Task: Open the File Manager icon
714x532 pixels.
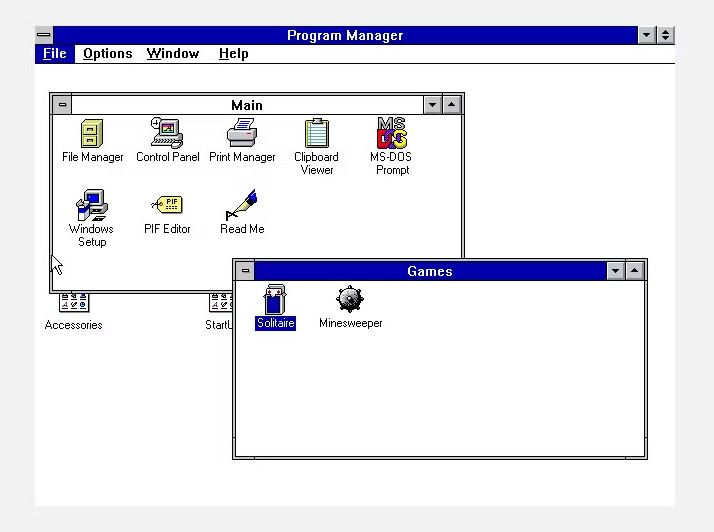Action: click(92, 133)
